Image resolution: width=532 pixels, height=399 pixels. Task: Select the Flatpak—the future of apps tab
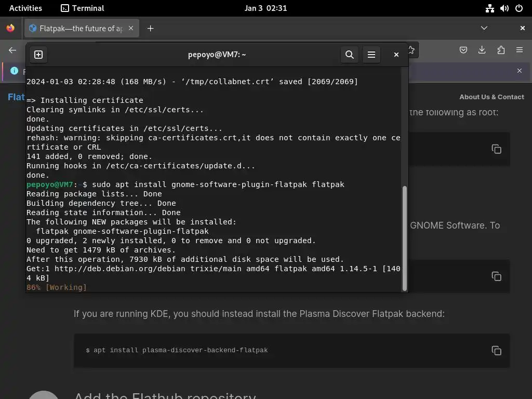82,29
